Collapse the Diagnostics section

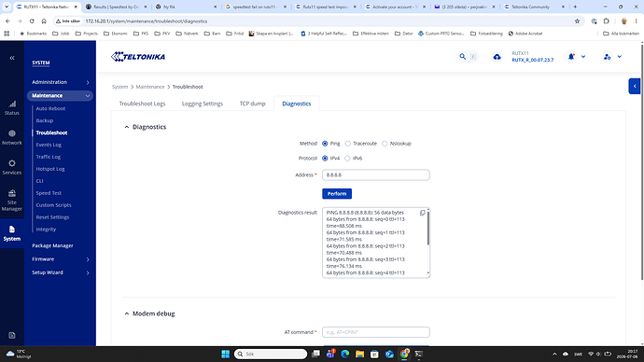[x=127, y=127]
